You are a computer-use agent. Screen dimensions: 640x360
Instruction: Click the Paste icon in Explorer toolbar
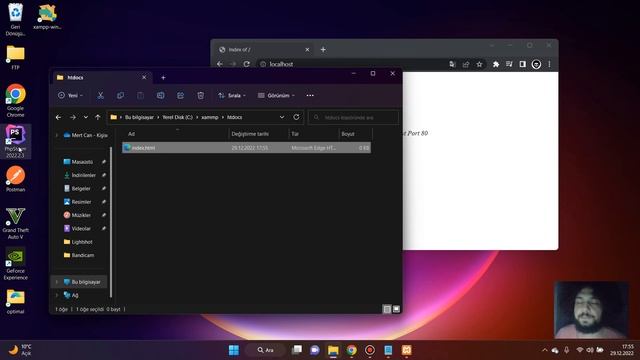point(140,96)
